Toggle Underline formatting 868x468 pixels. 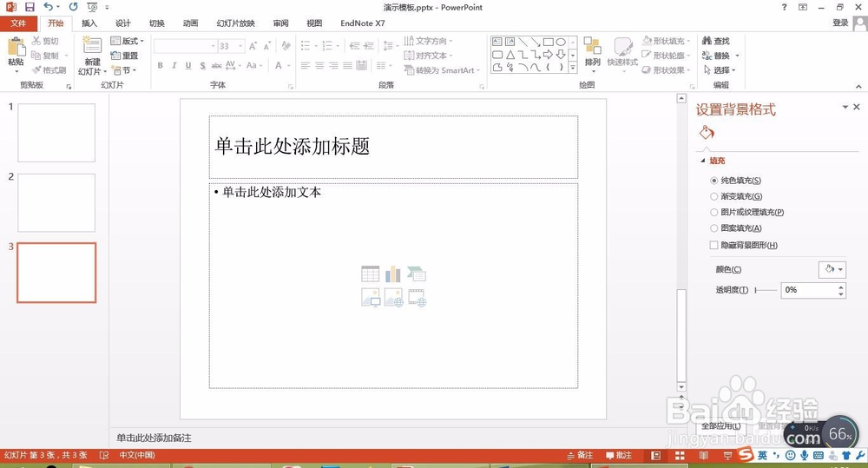point(188,65)
